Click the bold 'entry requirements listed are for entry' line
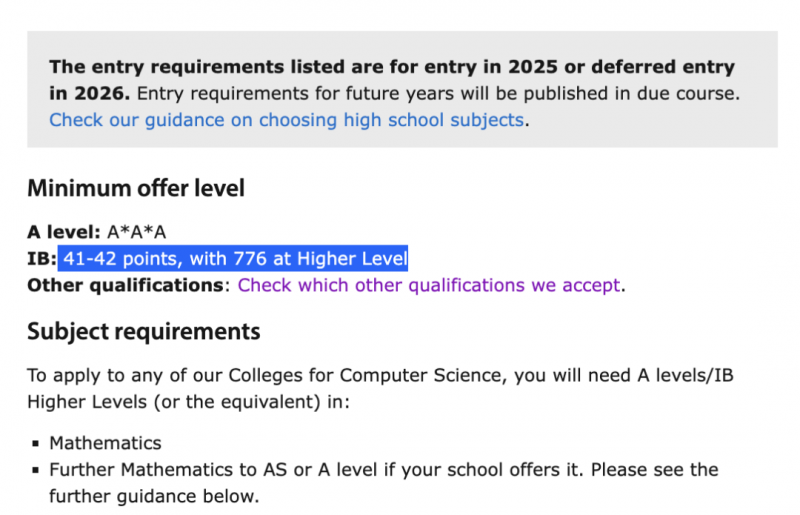 click(x=392, y=67)
